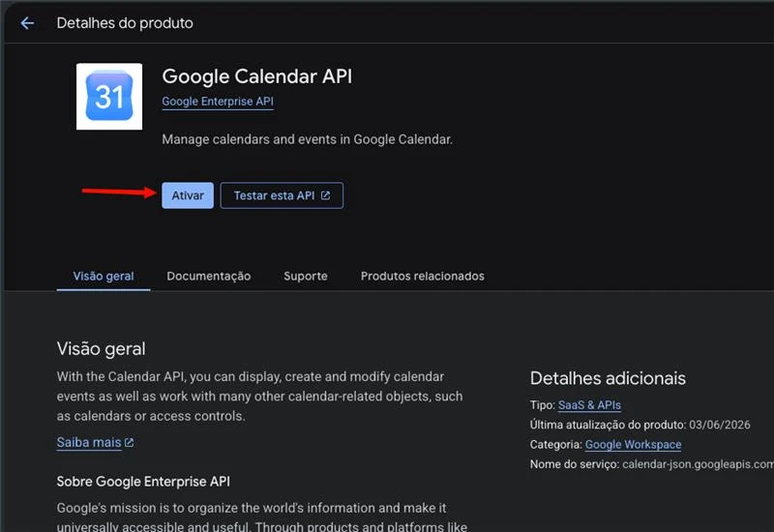Viewport: 774px width, 532px height.
Task: View the Produtos relacionados tab
Action: 422,276
